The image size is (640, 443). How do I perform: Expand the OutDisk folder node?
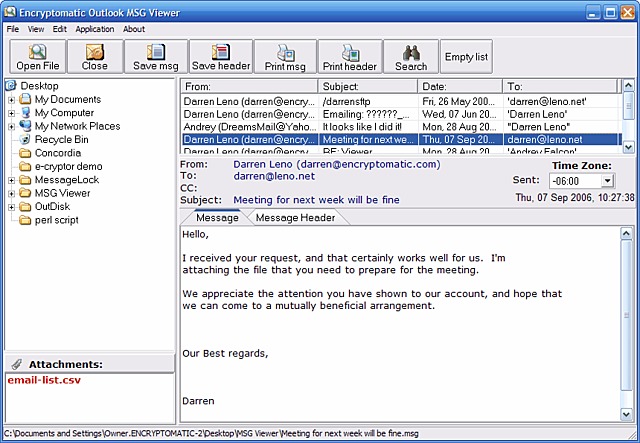(x=11, y=207)
